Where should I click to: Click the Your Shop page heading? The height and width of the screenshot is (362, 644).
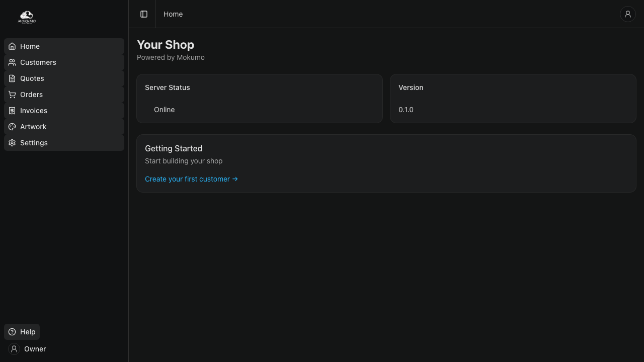(x=166, y=45)
